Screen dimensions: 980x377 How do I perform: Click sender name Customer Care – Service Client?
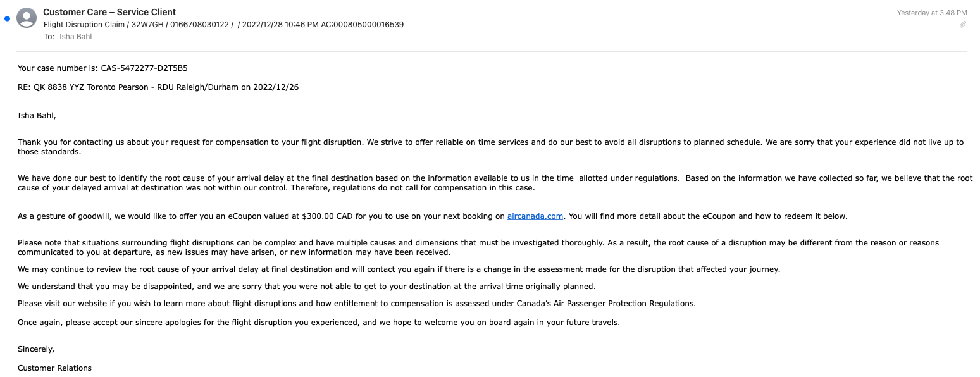tap(109, 11)
